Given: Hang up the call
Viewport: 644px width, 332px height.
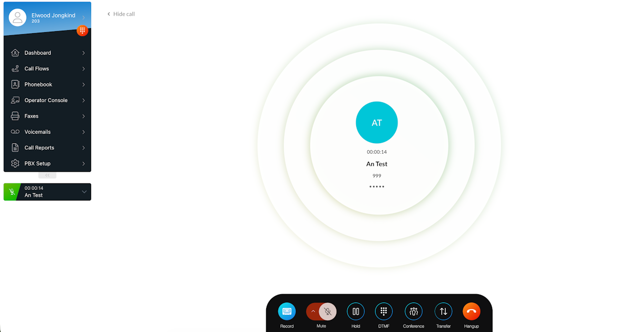Looking at the screenshot, I should (471, 311).
